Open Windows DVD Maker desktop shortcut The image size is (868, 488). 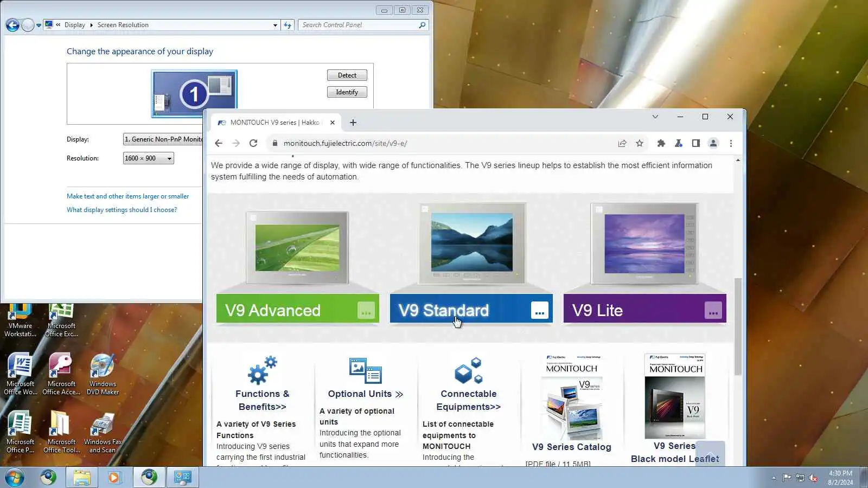pyautogui.click(x=103, y=374)
